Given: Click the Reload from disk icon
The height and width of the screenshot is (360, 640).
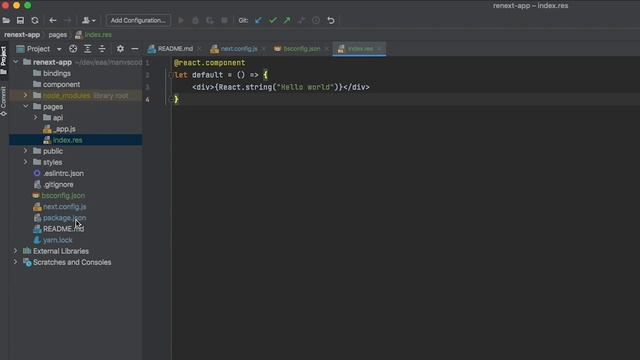Looking at the screenshot, I should [35, 20].
